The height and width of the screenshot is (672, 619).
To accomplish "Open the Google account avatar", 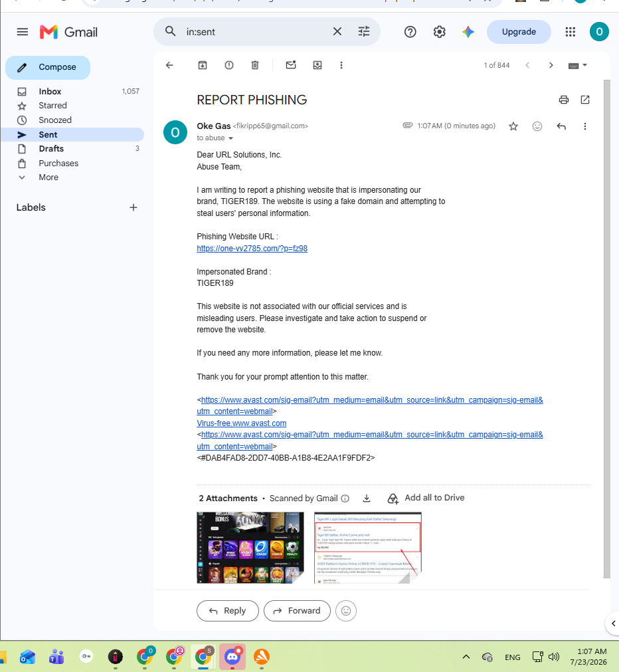I will coord(599,32).
